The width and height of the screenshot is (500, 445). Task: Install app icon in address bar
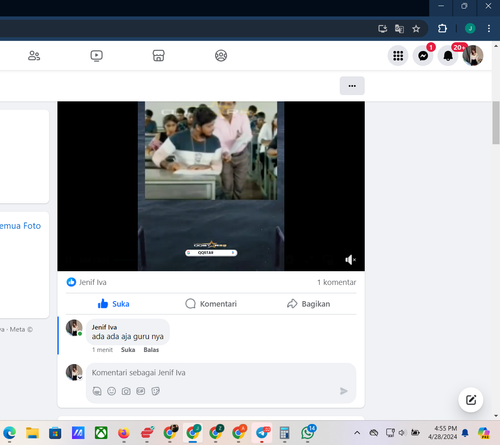pyautogui.click(x=383, y=29)
